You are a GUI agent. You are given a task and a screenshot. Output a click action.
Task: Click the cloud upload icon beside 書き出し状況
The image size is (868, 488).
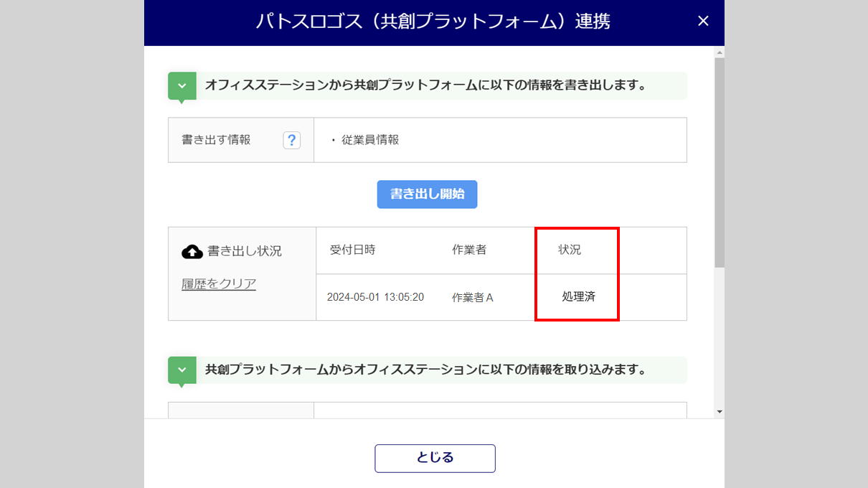(192, 252)
